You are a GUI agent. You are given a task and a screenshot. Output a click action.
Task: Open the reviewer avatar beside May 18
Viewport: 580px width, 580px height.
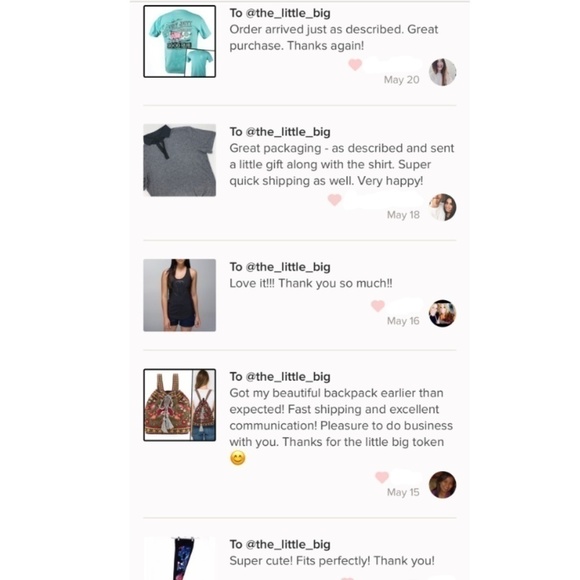pyautogui.click(x=442, y=207)
